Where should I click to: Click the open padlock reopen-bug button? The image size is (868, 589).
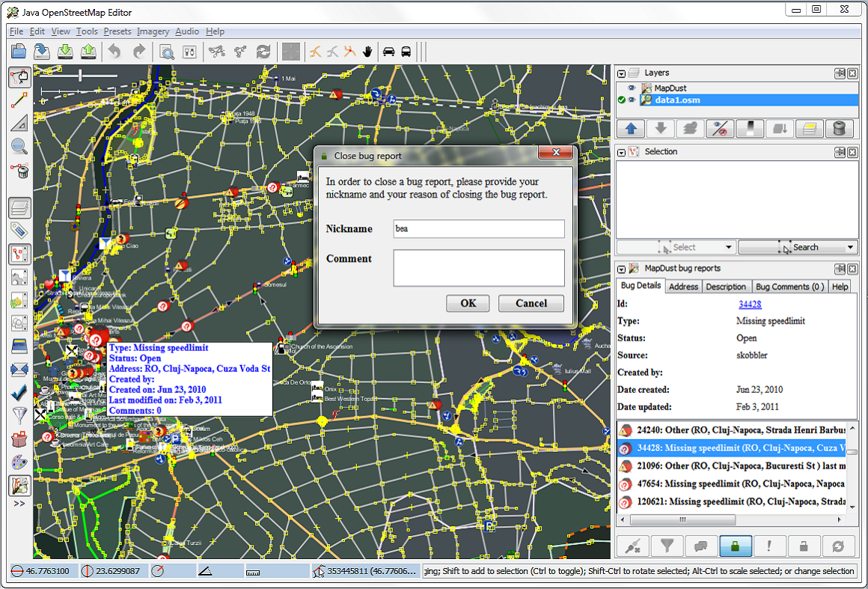(x=804, y=546)
